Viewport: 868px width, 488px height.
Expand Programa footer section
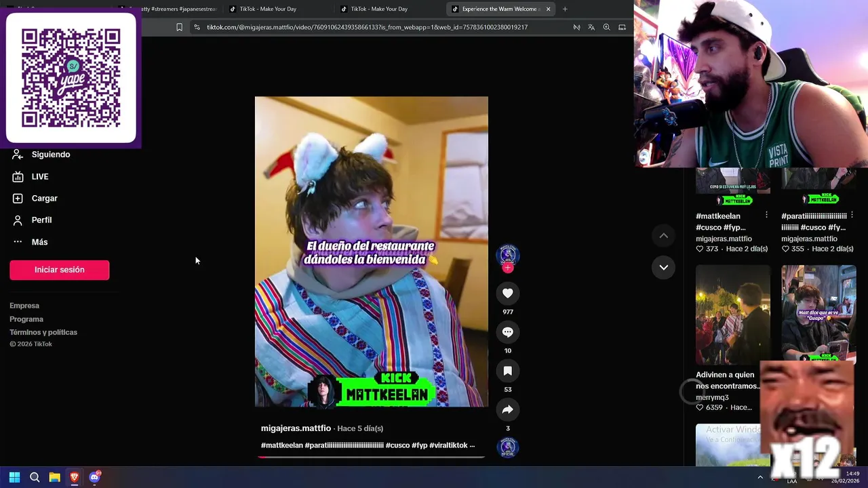[x=26, y=319]
